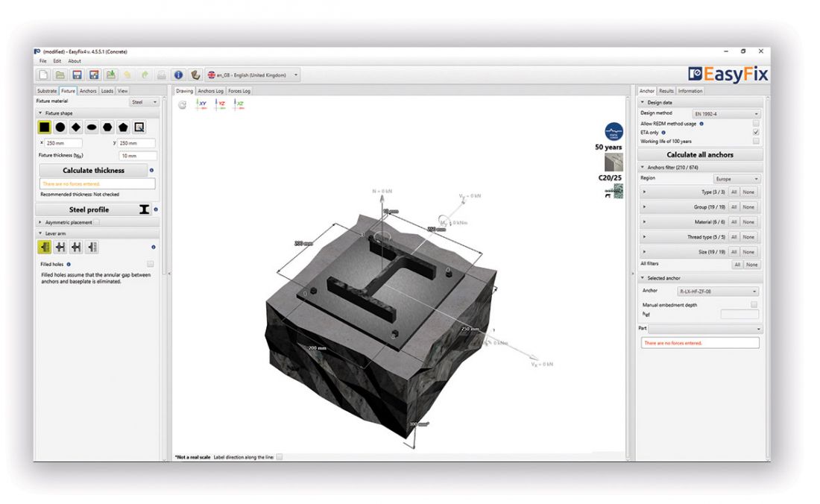The width and height of the screenshot is (820, 504).
Task: Switch drawing to YZ plane view
Action: coord(220,104)
